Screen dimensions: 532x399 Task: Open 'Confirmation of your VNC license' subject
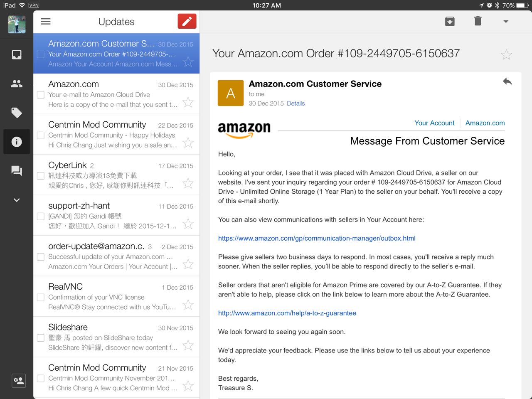tap(96, 297)
